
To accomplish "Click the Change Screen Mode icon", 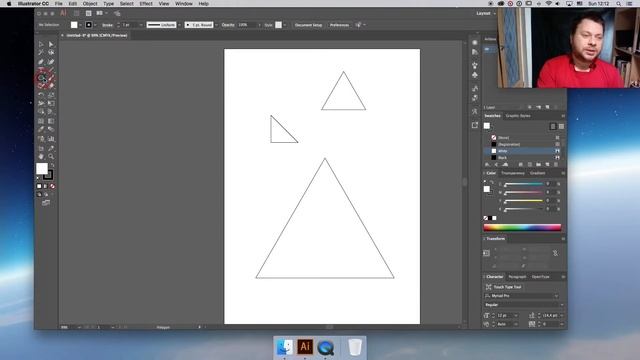I will tap(46, 202).
